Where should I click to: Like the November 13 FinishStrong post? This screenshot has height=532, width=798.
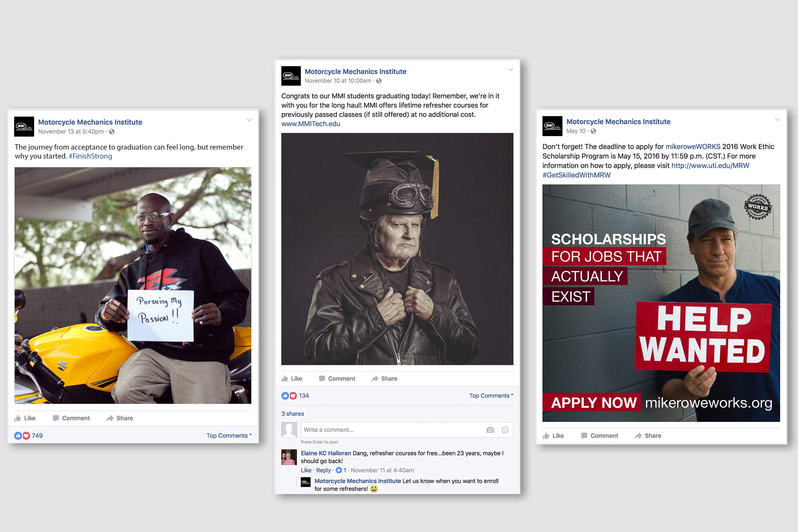(25, 418)
